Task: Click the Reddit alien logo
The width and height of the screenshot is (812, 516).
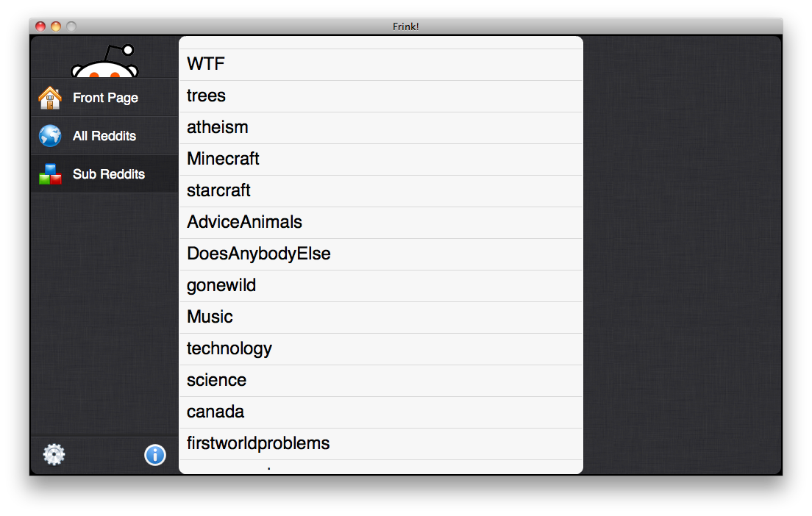Action: tap(104, 61)
